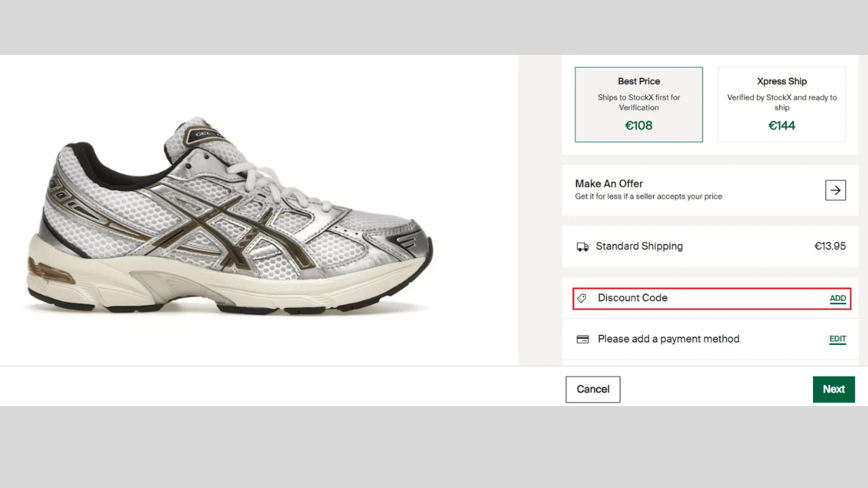Click the Standard Shipping label
The width and height of the screenshot is (868, 488).
click(x=639, y=246)
